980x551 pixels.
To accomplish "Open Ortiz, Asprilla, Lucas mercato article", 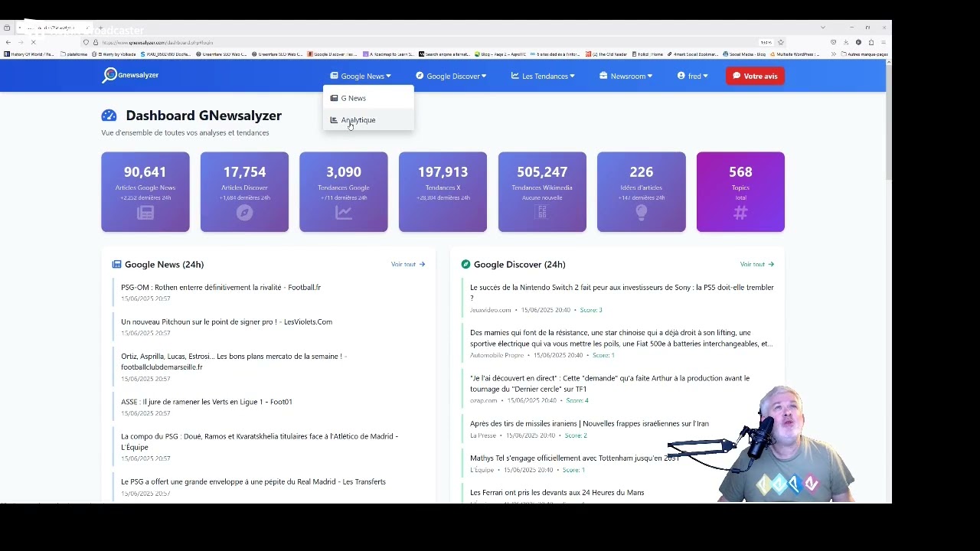I will tap(234, 361).
